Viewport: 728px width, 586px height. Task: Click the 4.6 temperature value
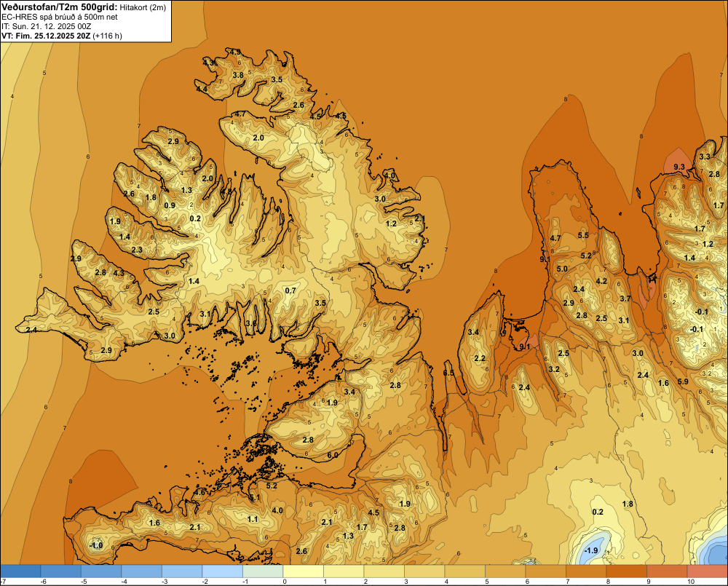(200, 492)
